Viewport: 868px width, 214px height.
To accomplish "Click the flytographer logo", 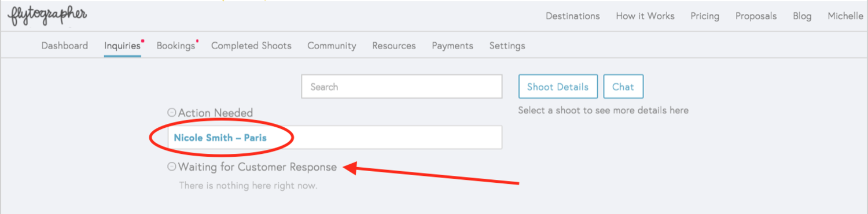I will (47, 17).
